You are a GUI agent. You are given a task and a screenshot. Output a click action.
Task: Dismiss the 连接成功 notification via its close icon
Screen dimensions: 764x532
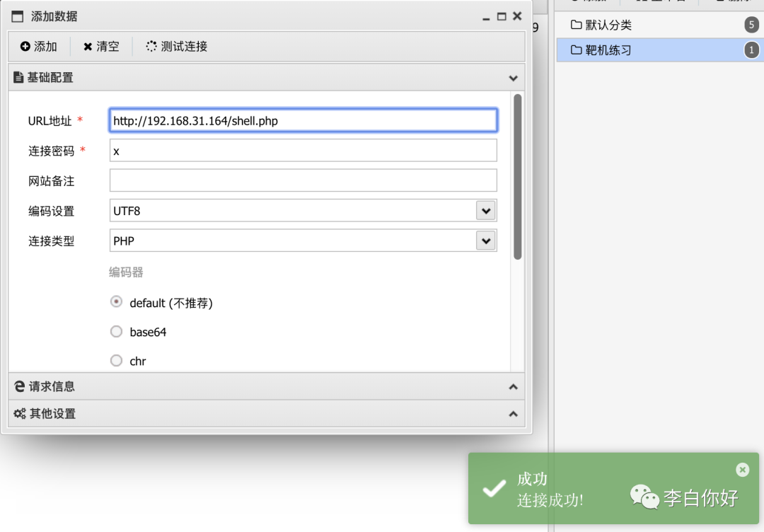point(742,470)
